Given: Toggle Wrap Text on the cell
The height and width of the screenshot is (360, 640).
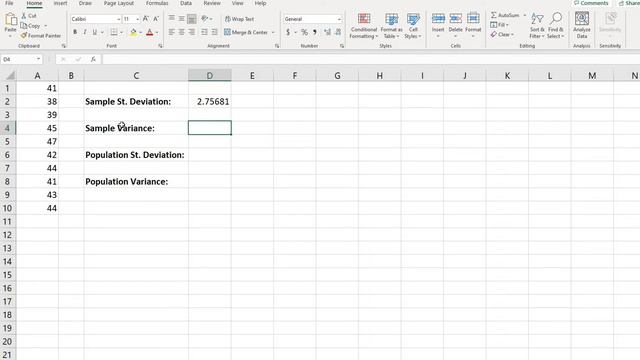Looking at the screenshot, I should pos(240,19).
